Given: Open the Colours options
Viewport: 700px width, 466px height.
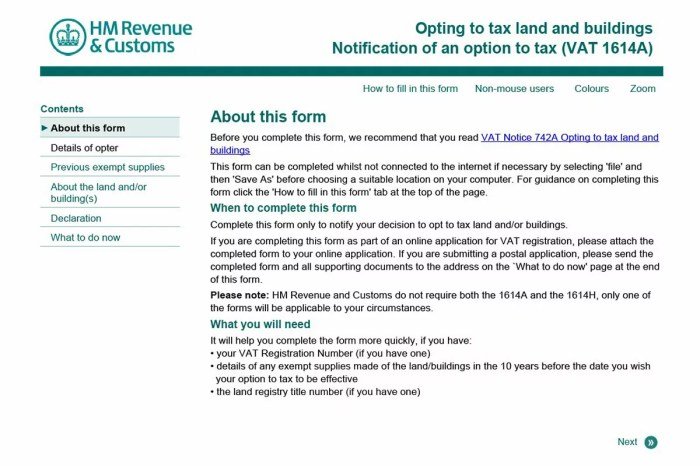Looking at the screenshot, I should click(x=591, y=89).
